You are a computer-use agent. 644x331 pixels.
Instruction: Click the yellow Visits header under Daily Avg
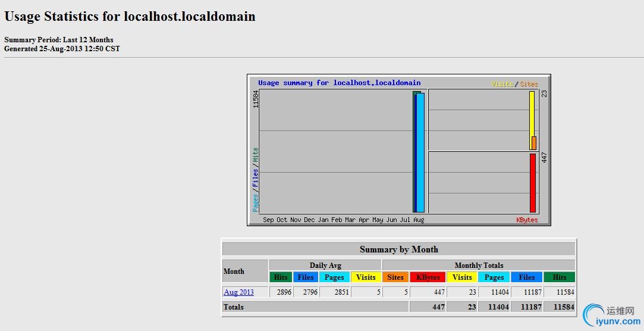(366, 277)
